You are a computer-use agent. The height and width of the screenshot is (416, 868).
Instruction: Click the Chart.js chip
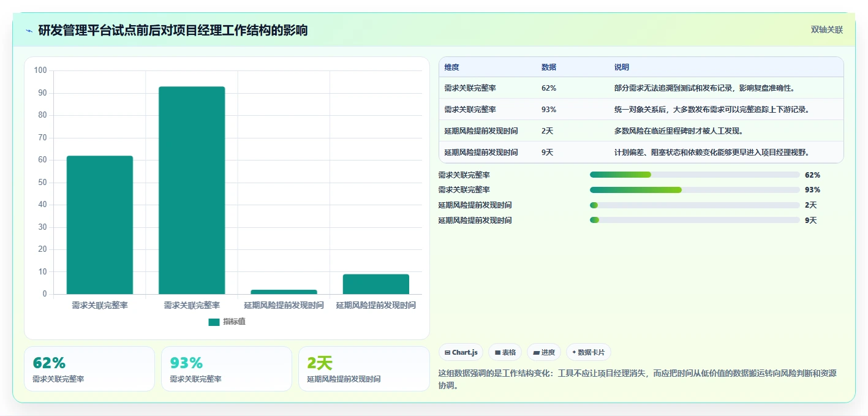461,352
